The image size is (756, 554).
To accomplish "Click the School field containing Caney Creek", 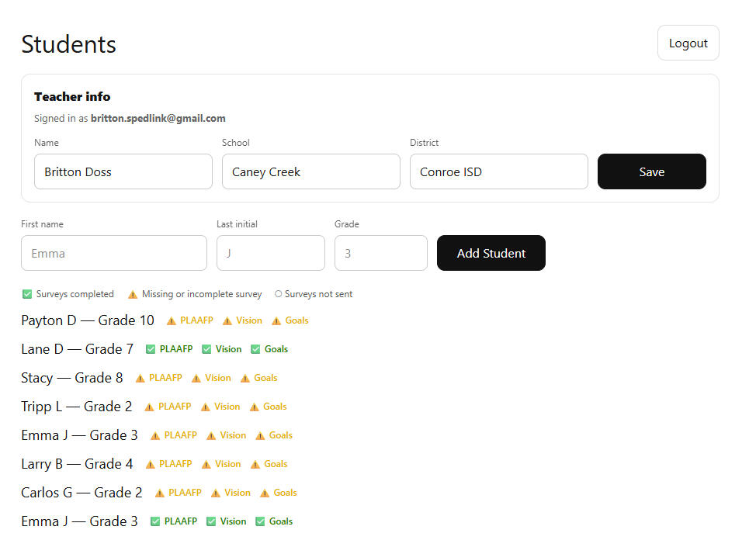I will tap(310, 171).
